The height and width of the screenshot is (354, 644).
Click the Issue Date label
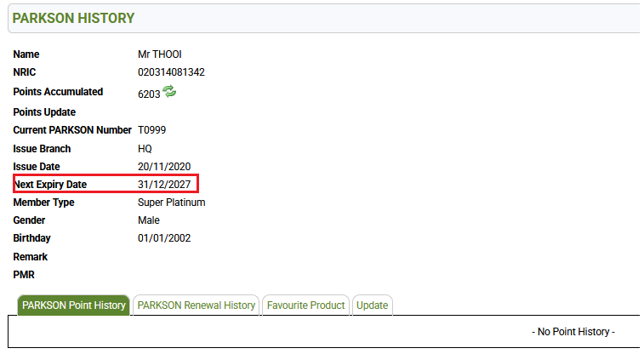tap(37, 167)
